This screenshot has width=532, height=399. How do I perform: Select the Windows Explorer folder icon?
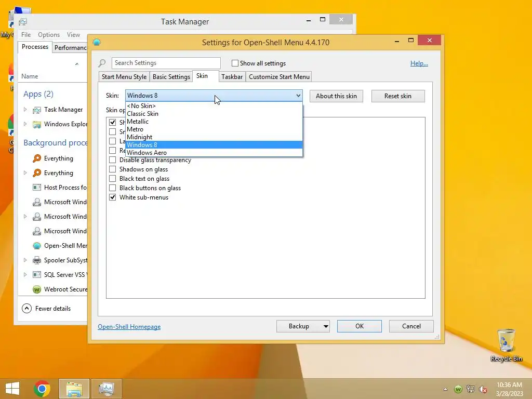37,124
